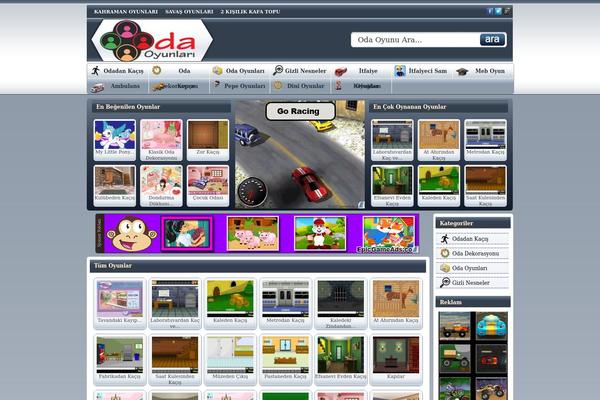Open Metrodan Kaçış in En Çok Oynanan Oyunlar
The height and width of the screenshot is (400, 600).
(x=485, y=135)
